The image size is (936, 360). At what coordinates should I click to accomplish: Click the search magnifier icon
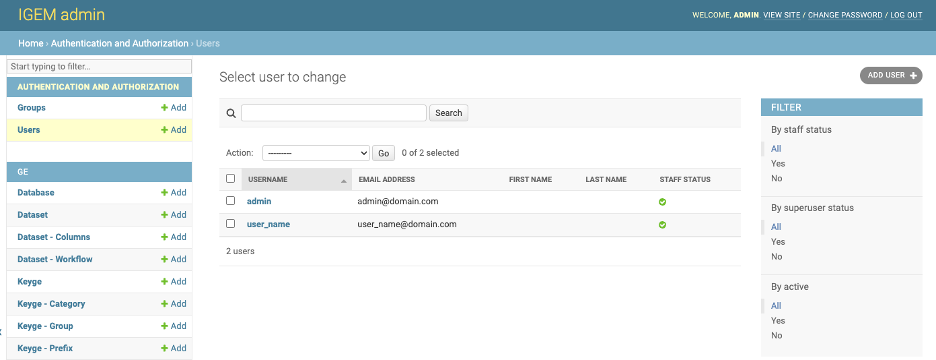point(231,113)
